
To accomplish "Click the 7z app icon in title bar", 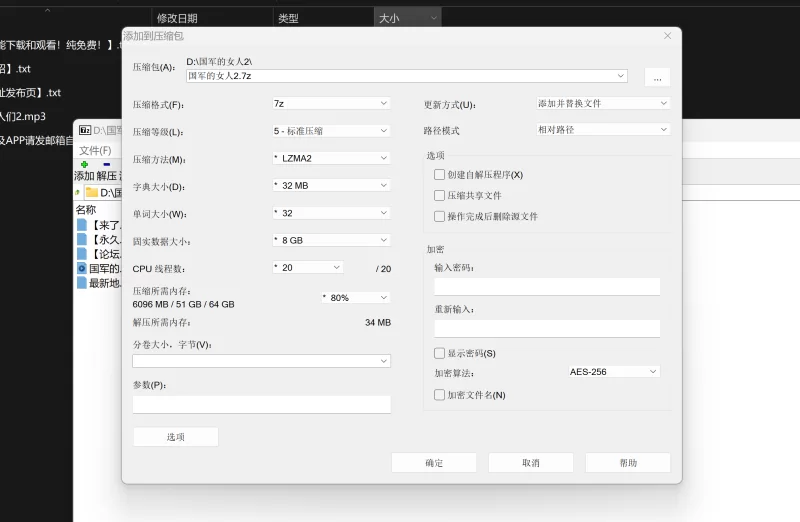I will [85, 130].
